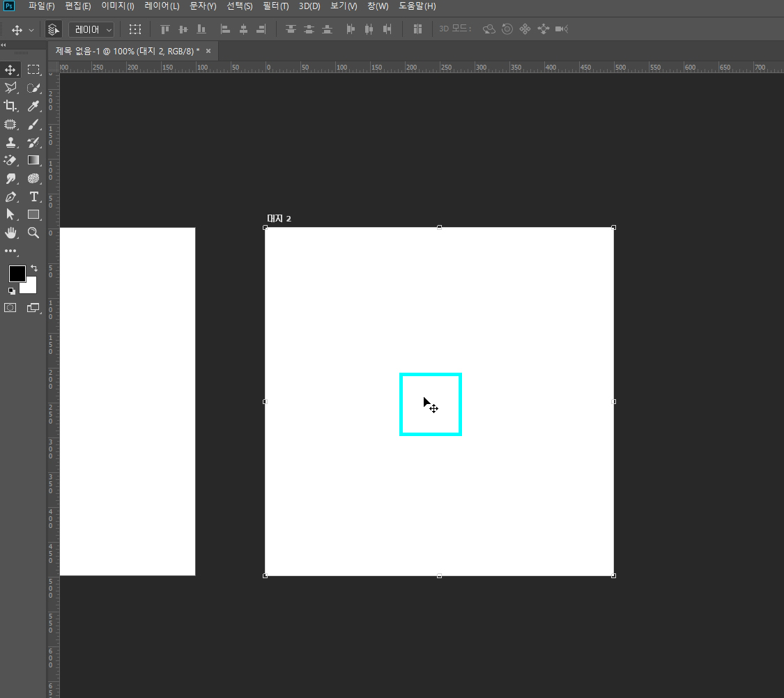Image resolution: width=784 pixels, height=698 pixels.
Task: Select the Rectangular Marquee tool
Action: 33,70
